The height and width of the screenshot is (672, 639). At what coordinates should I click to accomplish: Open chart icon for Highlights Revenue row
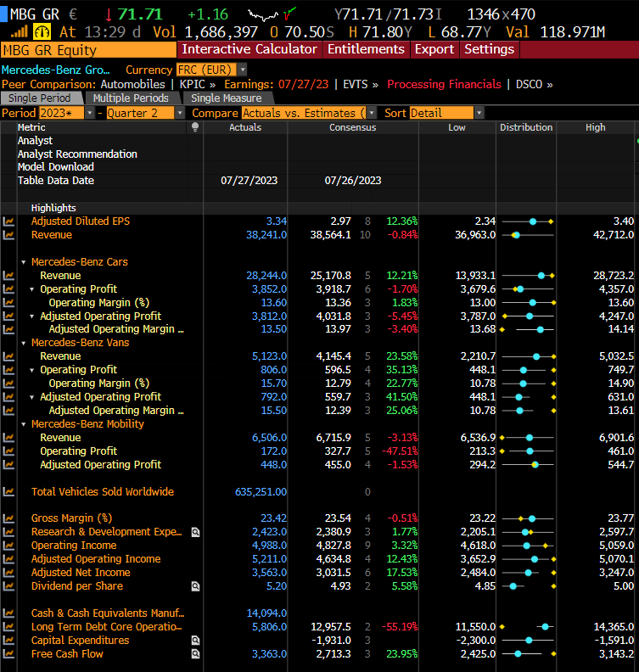[8, 235]
